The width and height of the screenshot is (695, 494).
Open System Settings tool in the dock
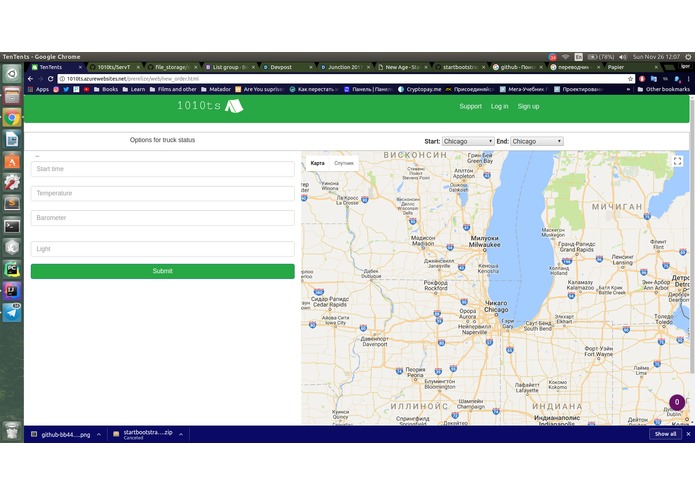pyautogui.click(x=12, y=182)
